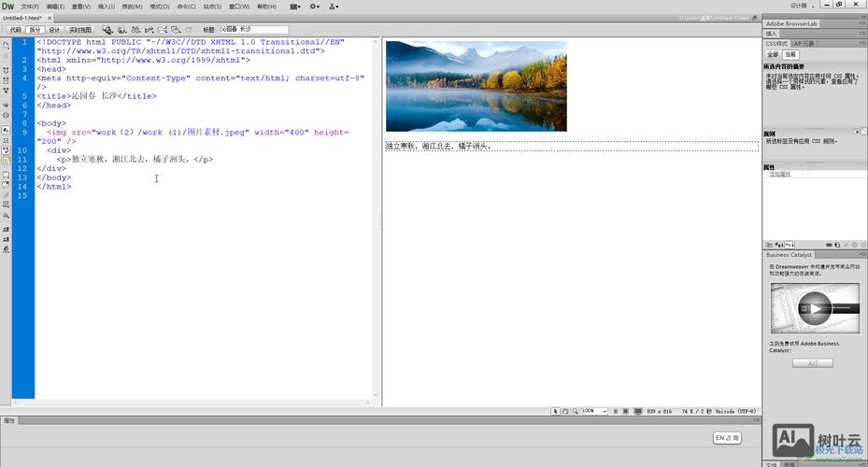Click the 添加属性 link in properties list
Image resolution: width=868 pixels, height=467 pixels.
780,175
